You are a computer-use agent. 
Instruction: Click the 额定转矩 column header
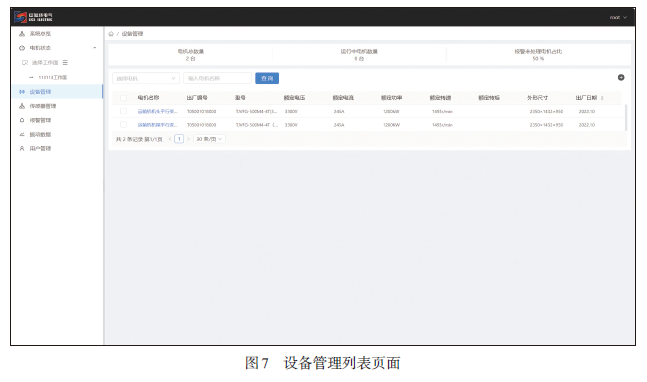[x=489, y=98]
